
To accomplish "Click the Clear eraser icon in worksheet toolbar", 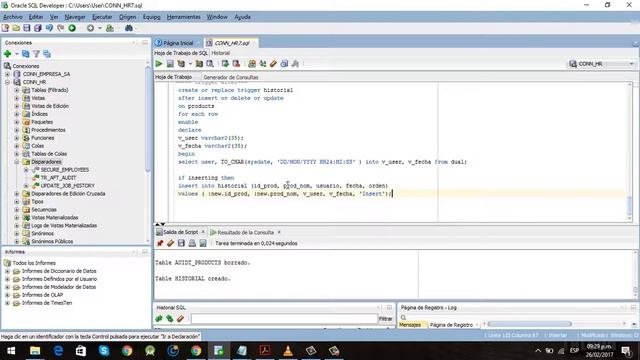I will (273, 64).
